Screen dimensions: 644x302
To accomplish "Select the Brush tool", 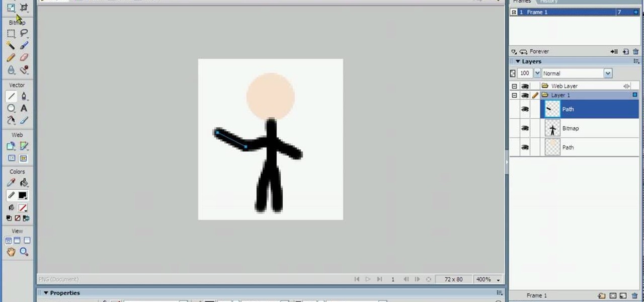I will click(x=24, y=45).
